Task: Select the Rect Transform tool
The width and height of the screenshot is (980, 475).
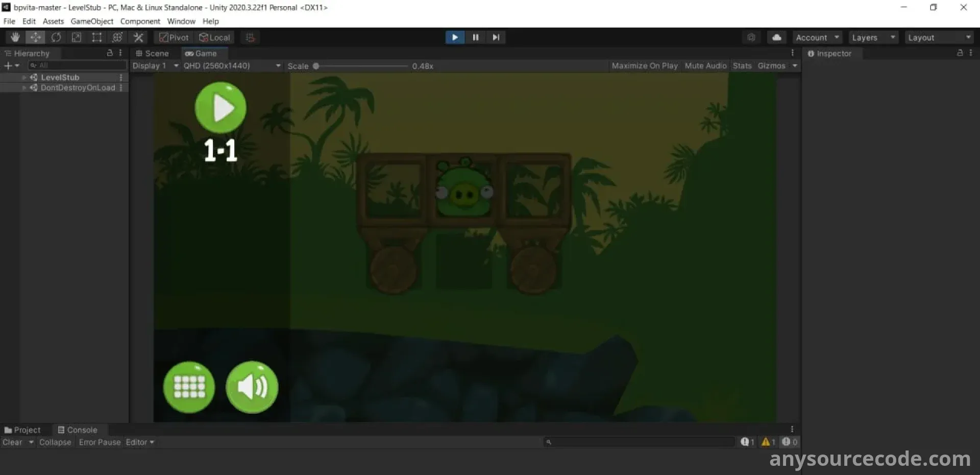Action: [x=96, y=37]
